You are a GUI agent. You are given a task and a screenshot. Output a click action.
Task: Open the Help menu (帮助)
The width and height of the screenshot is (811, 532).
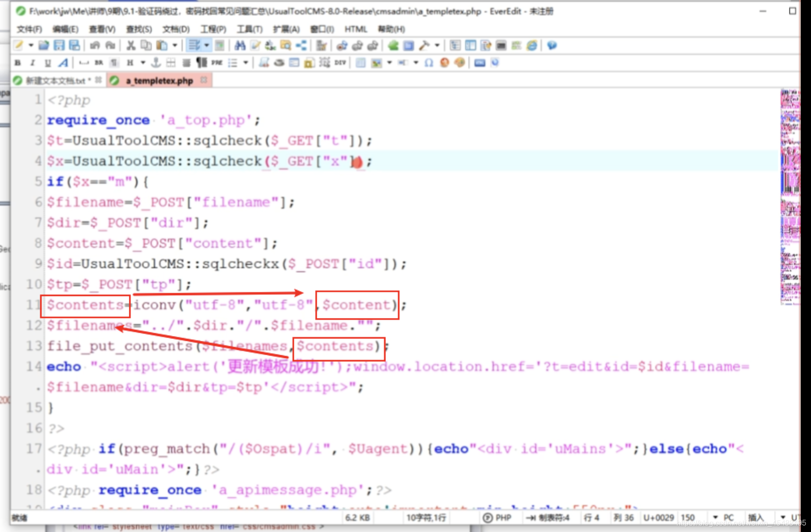point(392,29)
